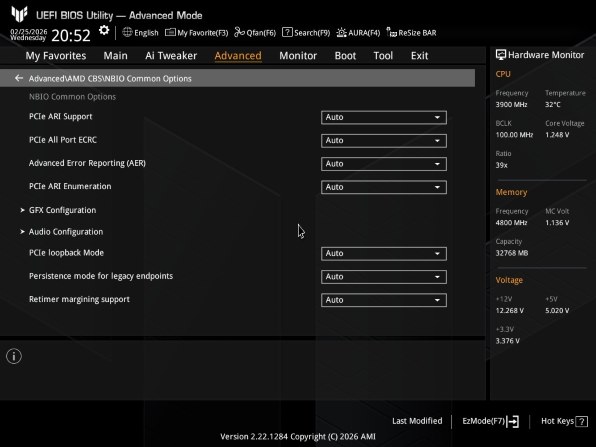Click the EzMode exit arrow icon
Viewport: 596px width, 447px height.
point(513,421)
